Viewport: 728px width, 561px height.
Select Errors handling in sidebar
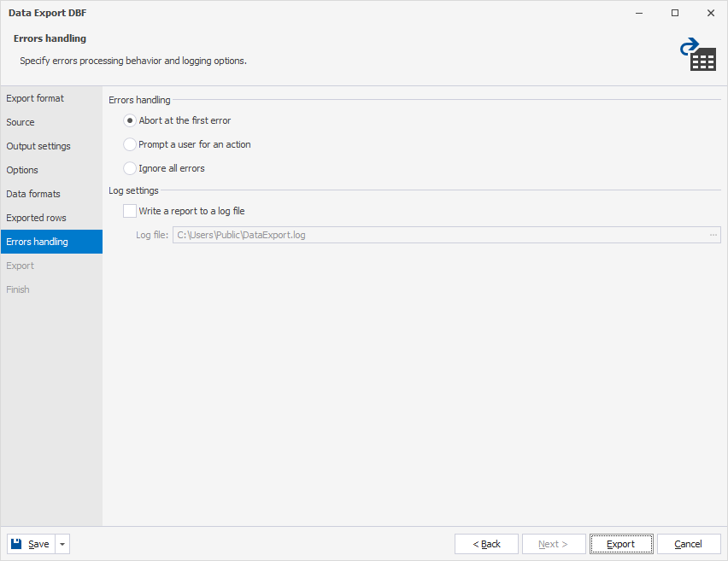click(51, 242)
